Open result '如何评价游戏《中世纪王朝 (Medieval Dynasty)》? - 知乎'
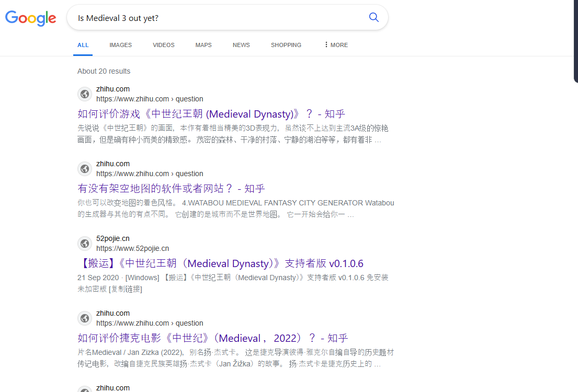The height and width of the screenshot is (392, 578). pos(211,114)
